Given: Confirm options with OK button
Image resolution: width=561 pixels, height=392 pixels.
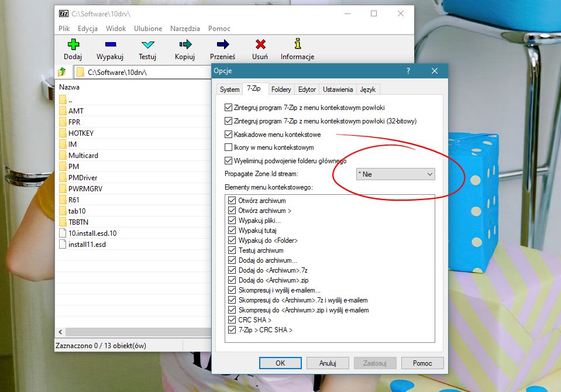Looking at the screenshot, I should [280, 363].
